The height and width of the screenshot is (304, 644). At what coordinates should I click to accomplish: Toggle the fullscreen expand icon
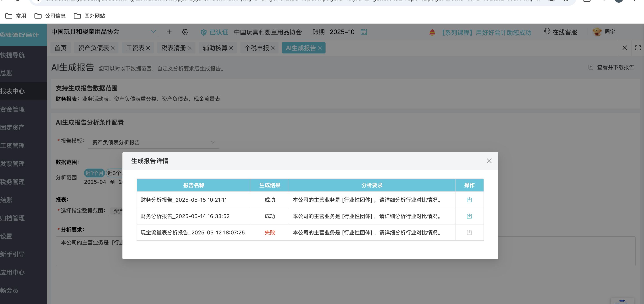coord(638,48)
